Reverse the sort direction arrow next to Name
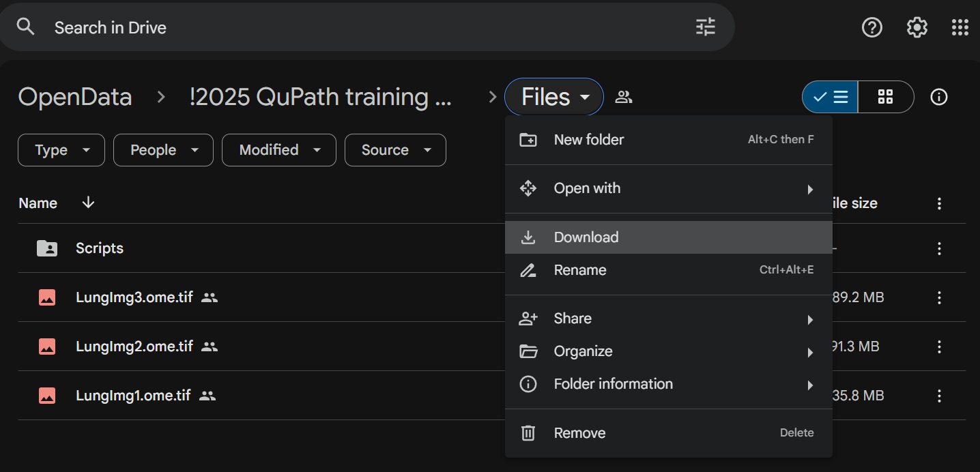 click(88, 203)
